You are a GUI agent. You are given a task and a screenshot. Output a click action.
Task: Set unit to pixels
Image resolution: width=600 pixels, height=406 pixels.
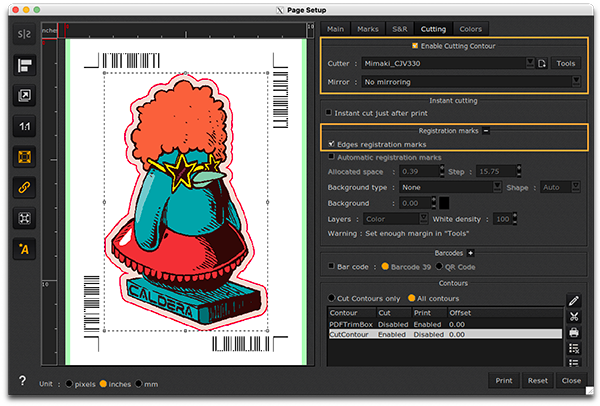[69, 383]
